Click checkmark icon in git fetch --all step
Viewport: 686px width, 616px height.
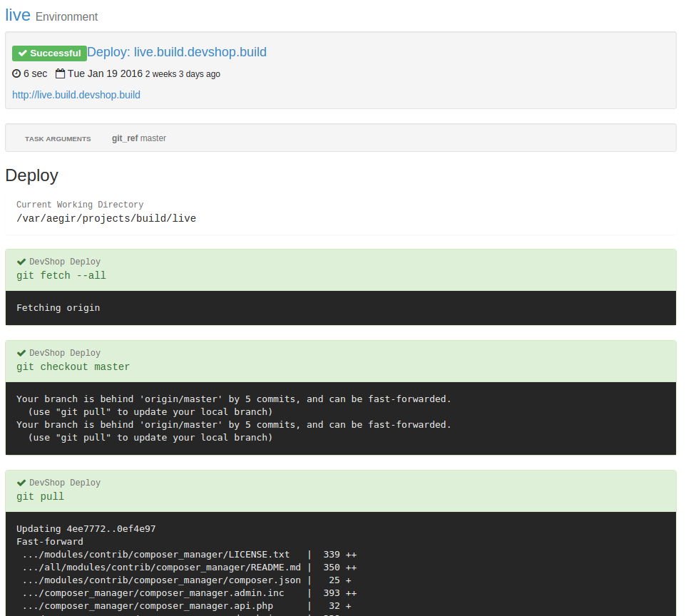[x=21, y=262]
